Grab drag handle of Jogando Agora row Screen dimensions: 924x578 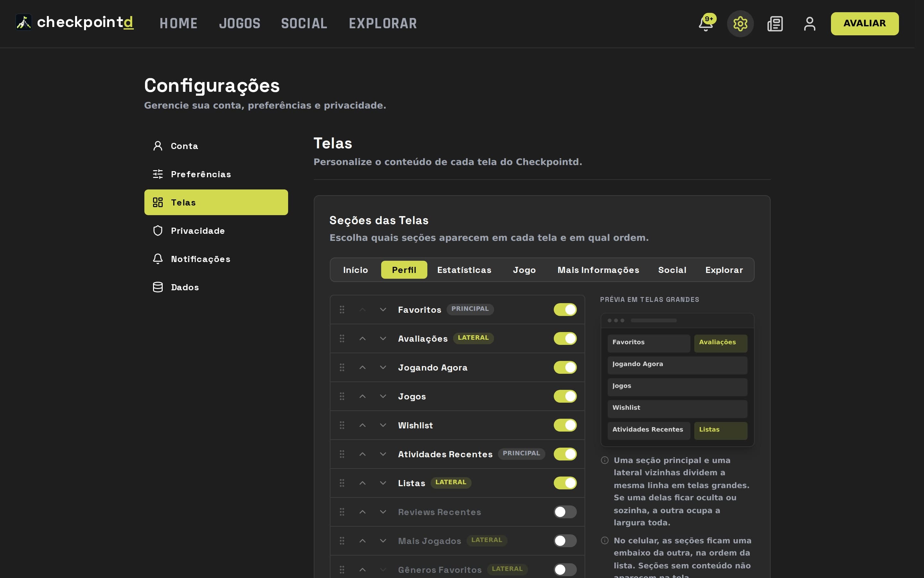click(x=342, y=367)
